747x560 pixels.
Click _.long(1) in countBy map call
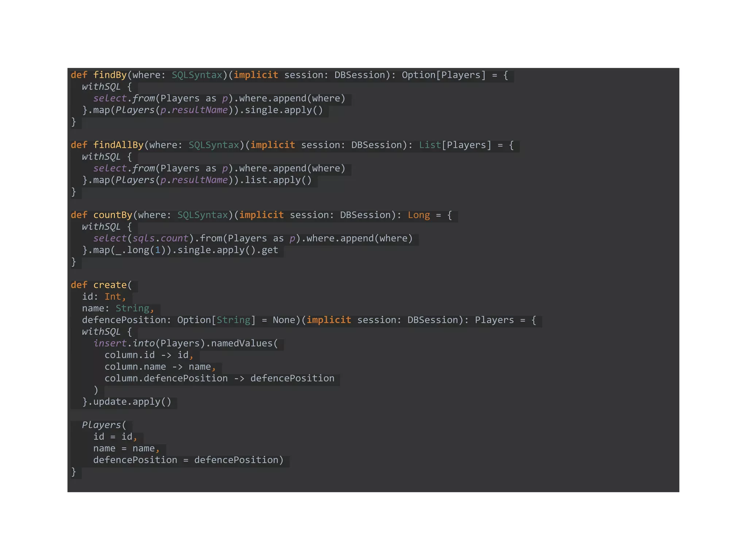141,250
